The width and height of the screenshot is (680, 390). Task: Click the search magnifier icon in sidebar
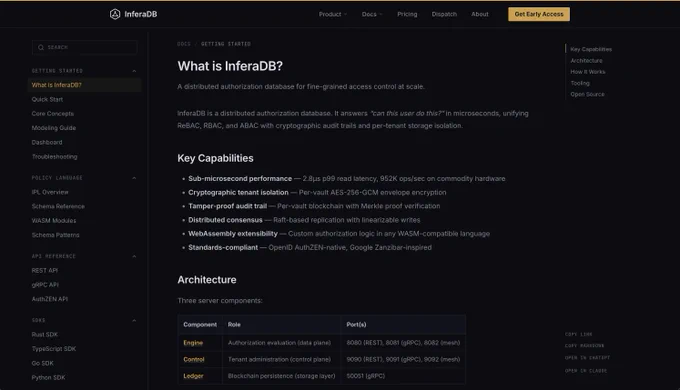[x=41, y=47]
